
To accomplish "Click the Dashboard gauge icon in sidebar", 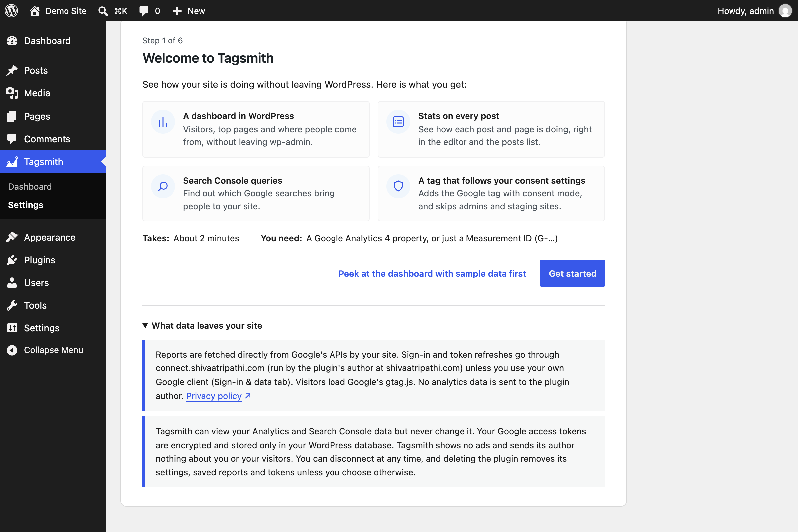I will (12, 41).
